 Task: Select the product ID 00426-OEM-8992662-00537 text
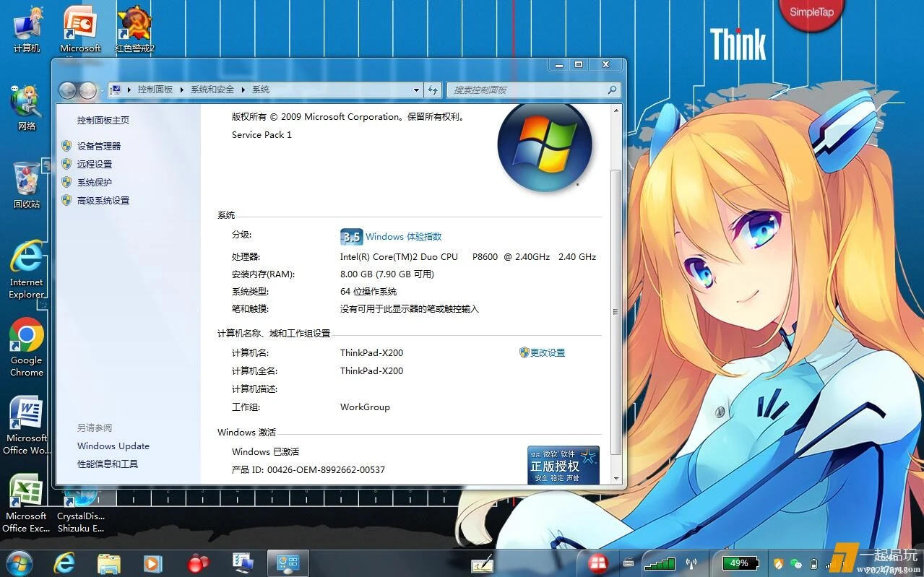click(x=327, y=469)
